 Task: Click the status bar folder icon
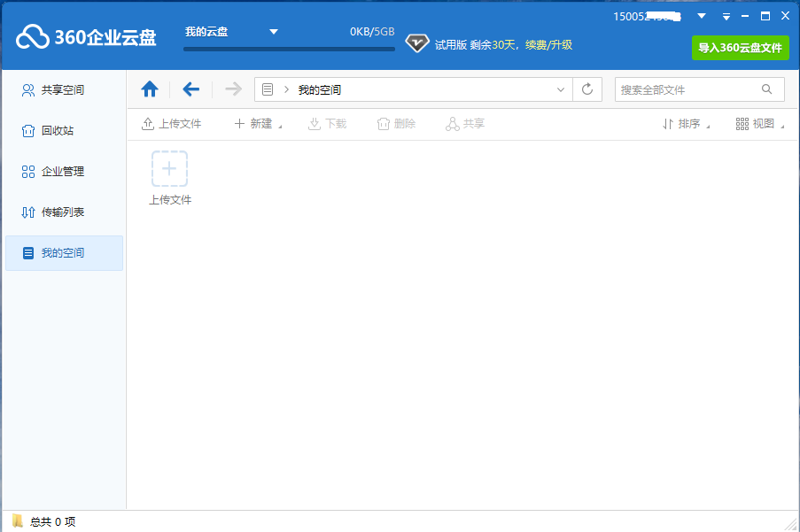coord(18,520)
